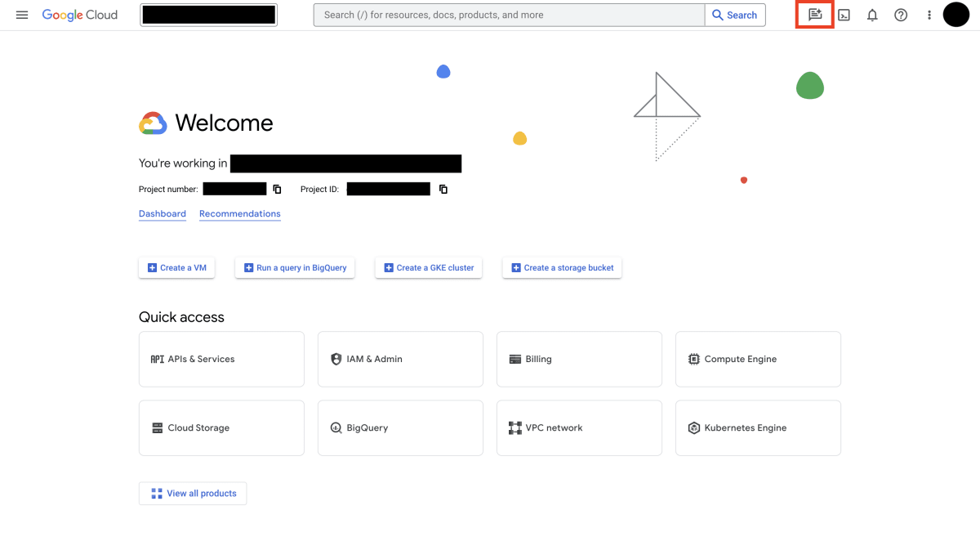Click the blue Search button
Screen dimensions: 980x537
tap(735, 15)
